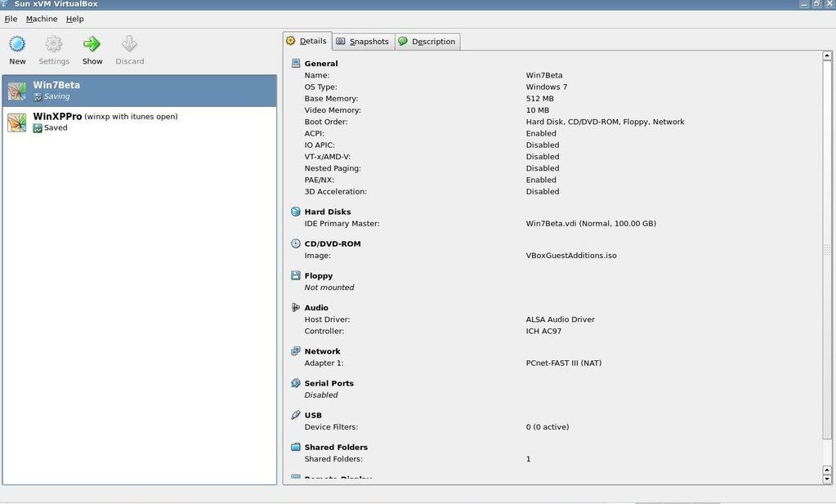Open the Help menu
836x504 pixels.
pos(75,19)
